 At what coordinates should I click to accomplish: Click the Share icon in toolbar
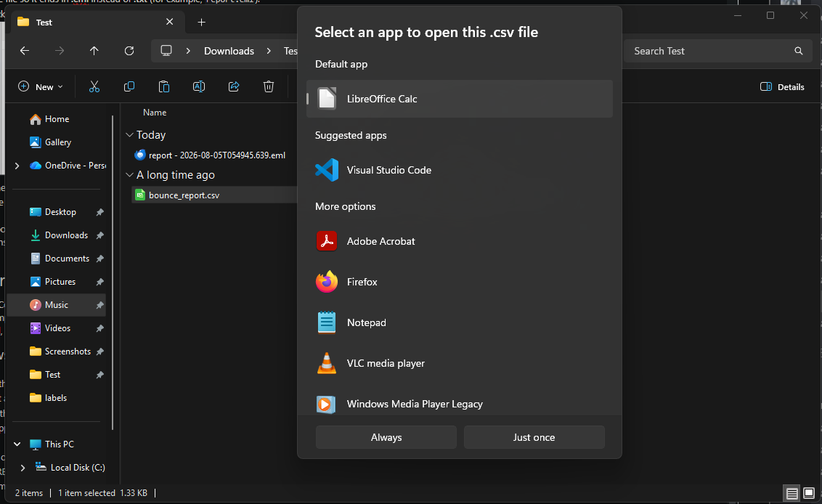tap(234, 86)
